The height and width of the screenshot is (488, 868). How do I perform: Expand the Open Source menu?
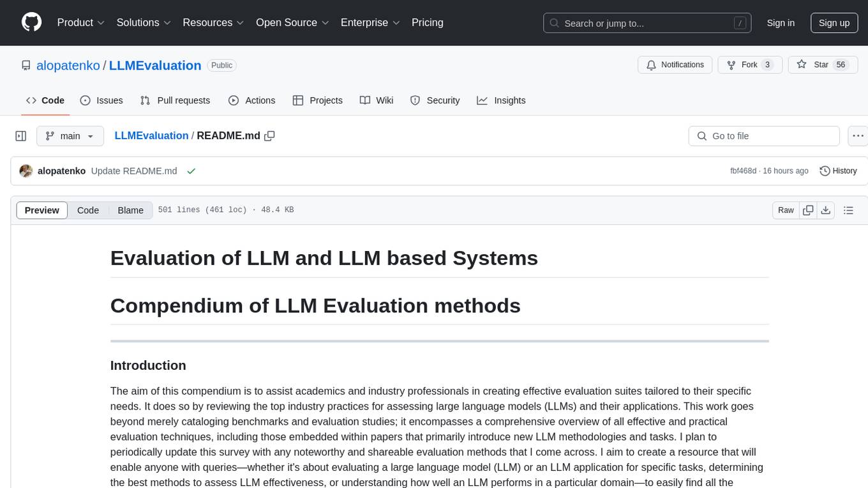[x=292, y=22]
